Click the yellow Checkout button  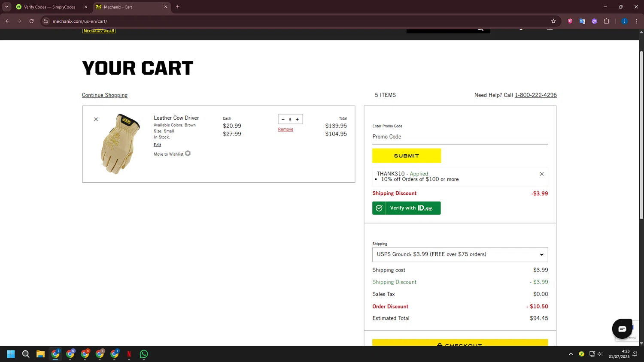pyautogui.click(x=460, y=343)
